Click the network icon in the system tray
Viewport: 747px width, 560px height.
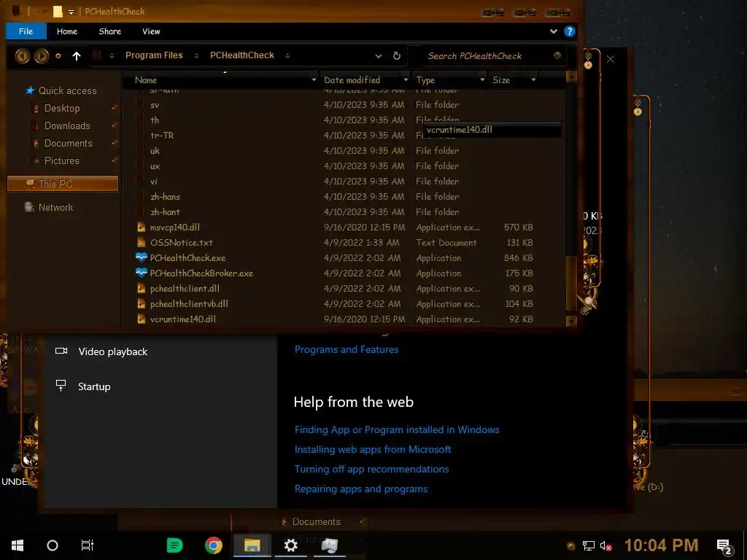[x=589, y=545]
